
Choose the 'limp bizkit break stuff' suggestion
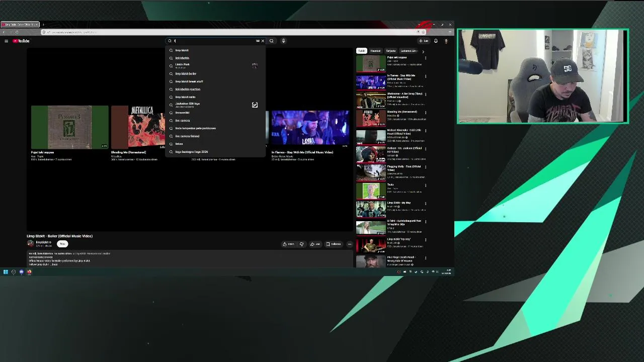(215, 81)
